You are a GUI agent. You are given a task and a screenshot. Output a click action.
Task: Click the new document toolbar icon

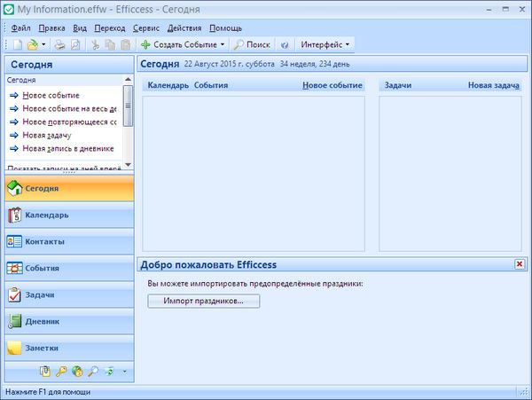pos(16,44)
